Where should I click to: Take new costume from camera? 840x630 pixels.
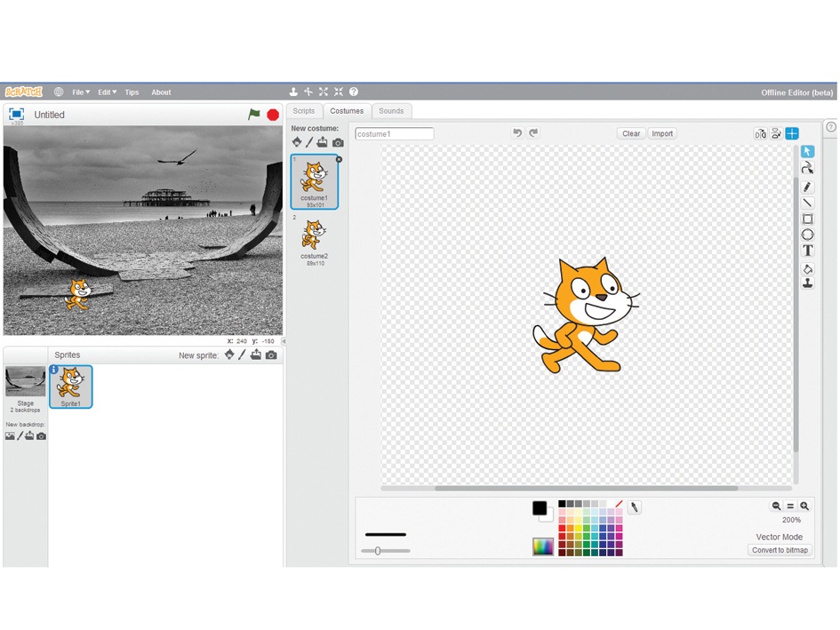pyautogui.click(x=338, y=142)
